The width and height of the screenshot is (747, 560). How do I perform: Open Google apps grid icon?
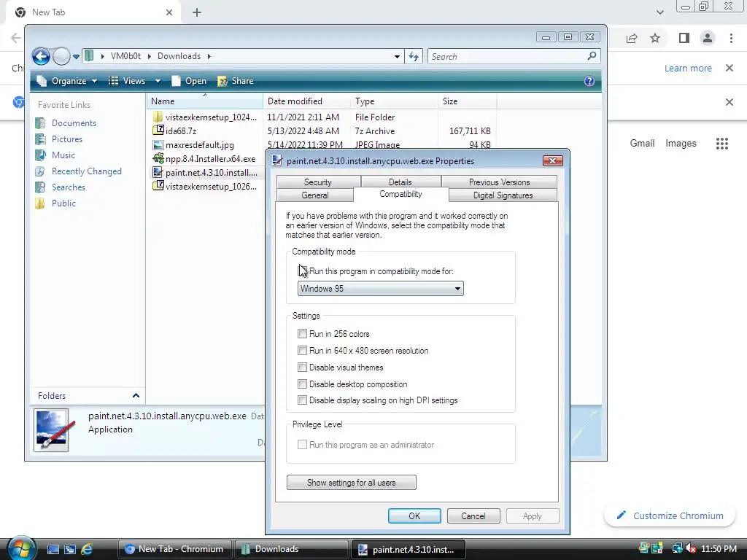coord(722,144)
